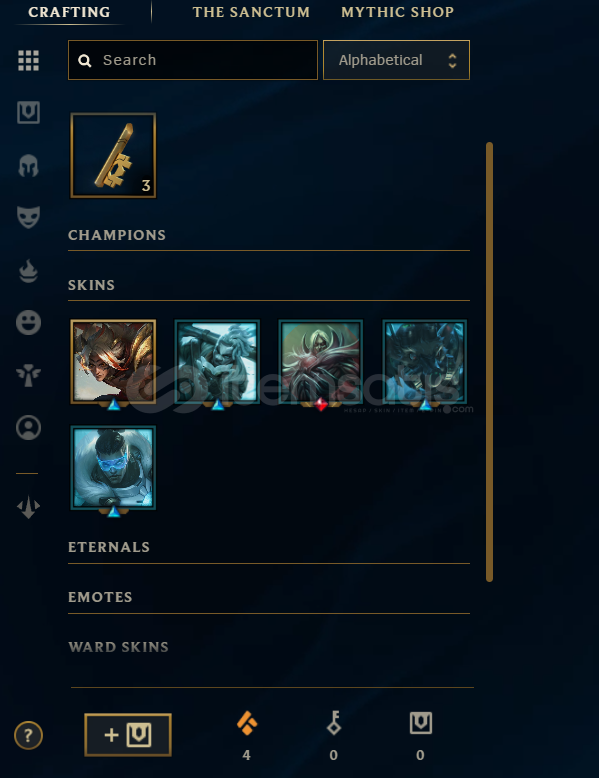Select the ward skins filter icon

coord(28,375)
